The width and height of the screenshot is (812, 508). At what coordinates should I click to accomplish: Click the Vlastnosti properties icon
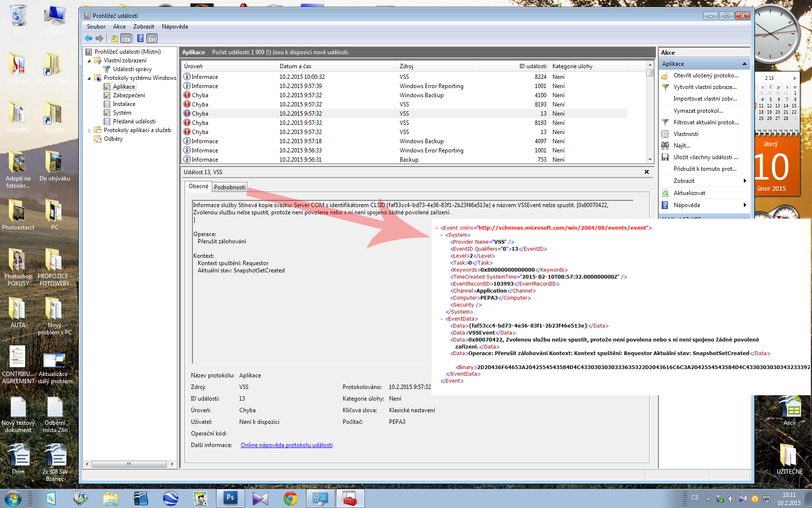click(665, 134)
